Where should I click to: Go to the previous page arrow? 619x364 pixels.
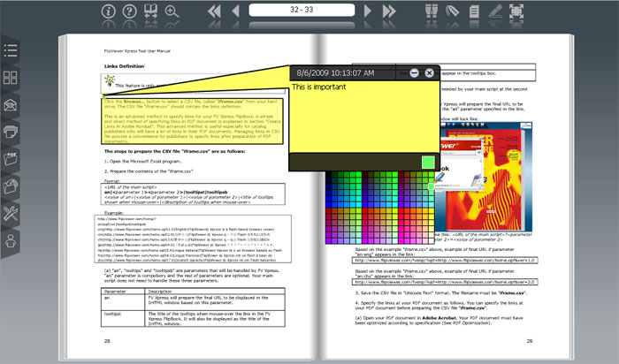(x=236, y=11)
